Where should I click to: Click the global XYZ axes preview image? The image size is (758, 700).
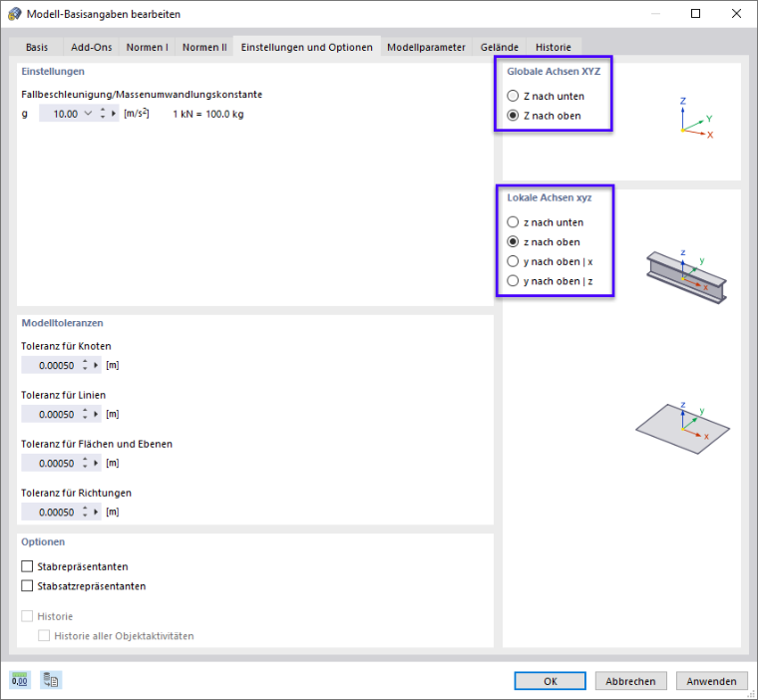(695, 119)
